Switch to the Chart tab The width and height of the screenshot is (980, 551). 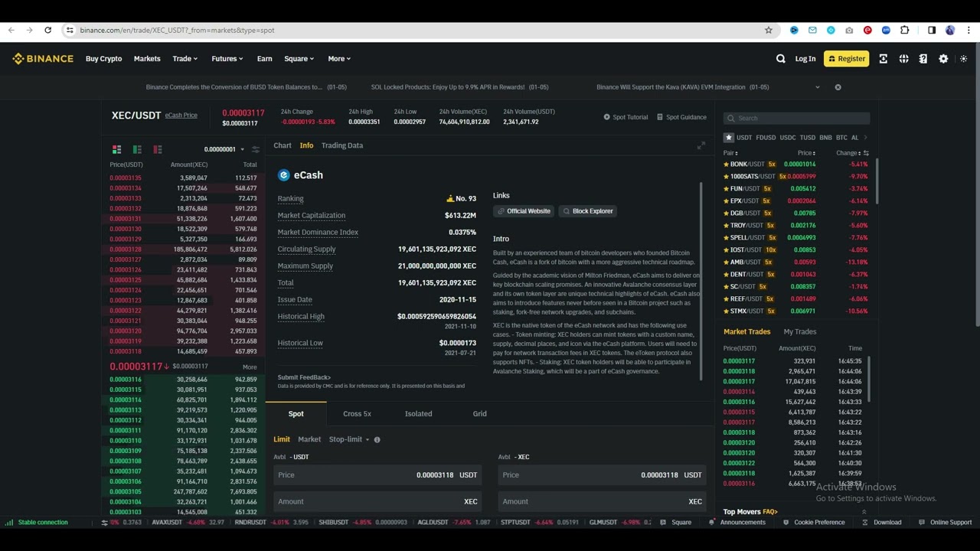tap(283, 145)
